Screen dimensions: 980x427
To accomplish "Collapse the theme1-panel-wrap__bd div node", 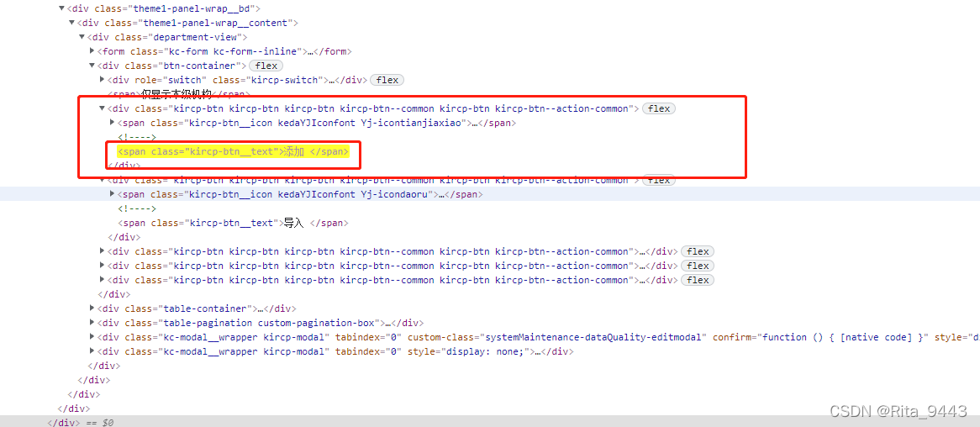I will (62, 8).
